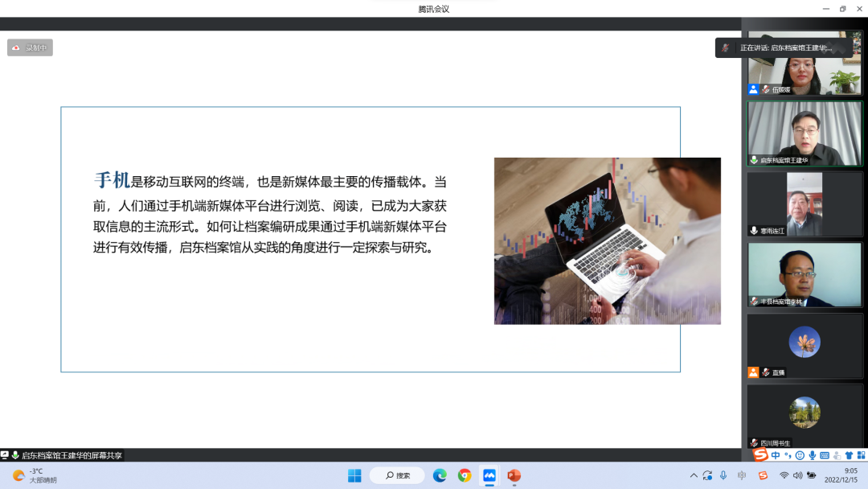Click muted mic icon of 四川周书生
This screenshot has width=868, height=489.
754,443
